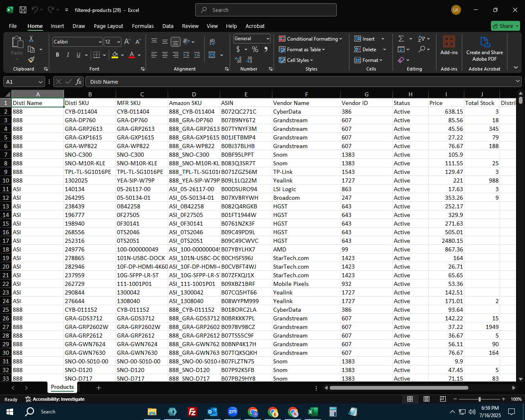Open the Name Box dropdown arrow

(40, 82)
